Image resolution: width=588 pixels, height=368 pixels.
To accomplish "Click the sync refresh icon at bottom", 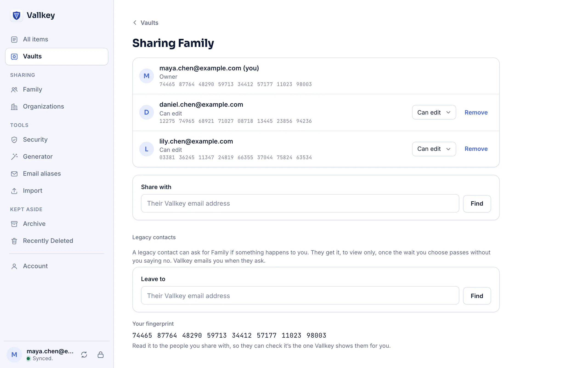I will point(84,355).
